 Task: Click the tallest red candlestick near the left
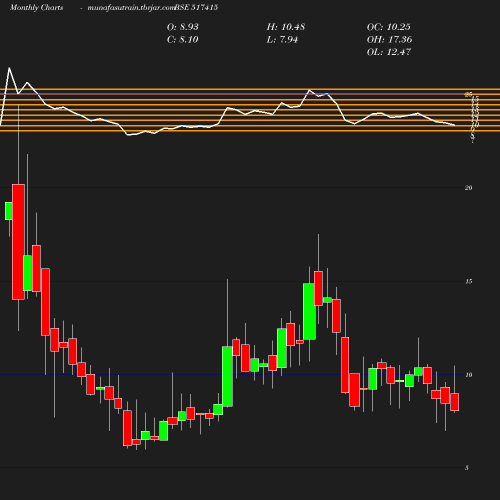18,242
